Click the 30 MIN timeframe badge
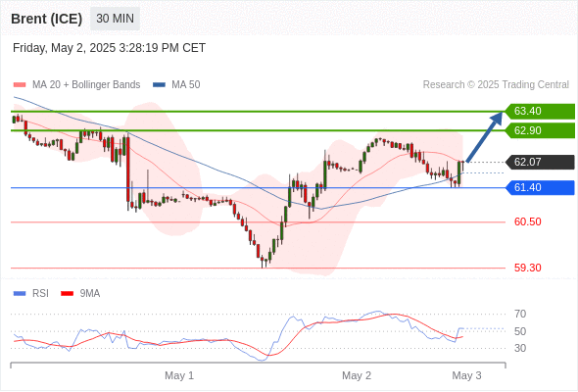 click(x=115, y=19)
